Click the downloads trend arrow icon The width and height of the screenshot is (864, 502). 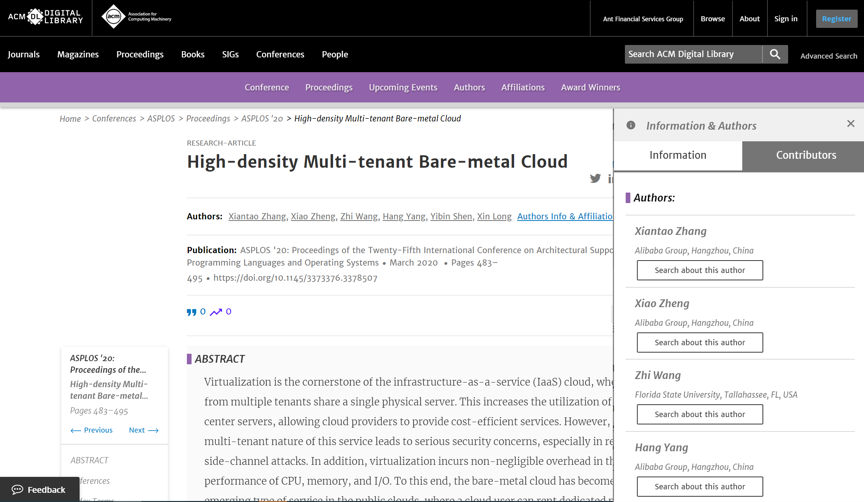tap(216, 312)
